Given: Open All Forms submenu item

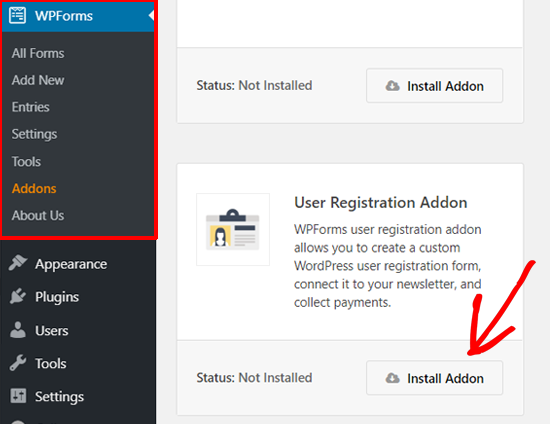Looking at the screenshot, I should pyautogui.click(x=38, y=53).
